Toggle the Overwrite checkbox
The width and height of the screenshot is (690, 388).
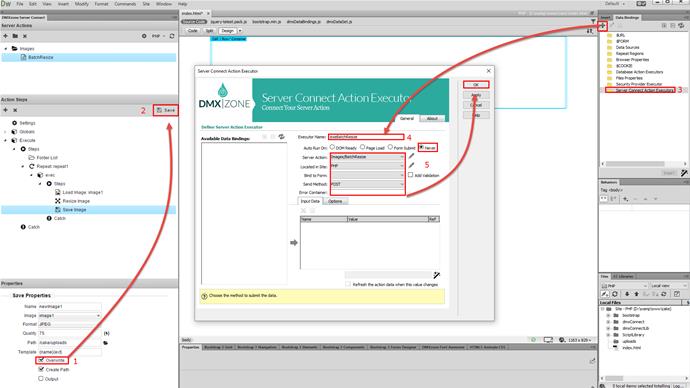pos(41,360)
